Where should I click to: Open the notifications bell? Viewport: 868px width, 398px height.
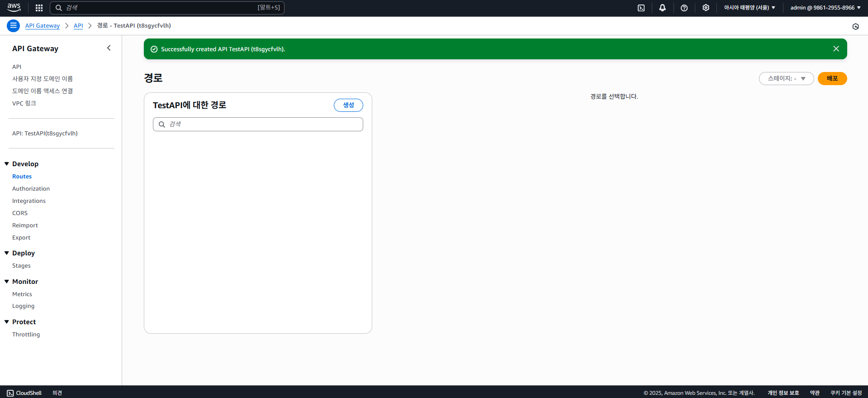coord(663,8)
